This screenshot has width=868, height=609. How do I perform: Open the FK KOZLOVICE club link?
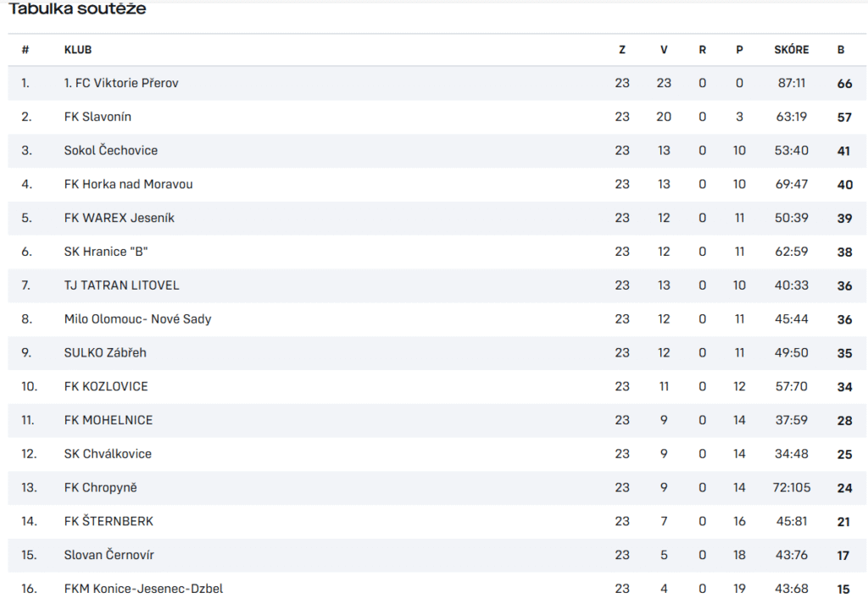[x=106, y=386]
